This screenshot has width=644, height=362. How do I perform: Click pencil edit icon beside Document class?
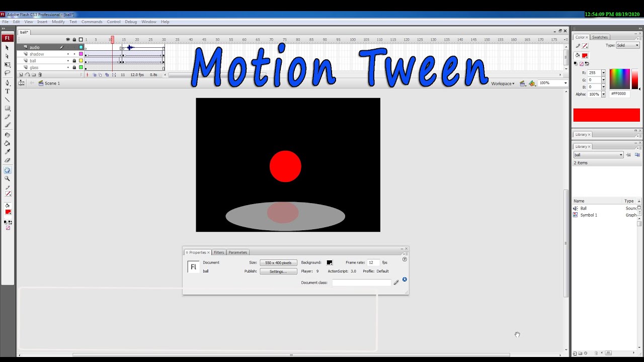pyautogui.click(x=396, y=283)
